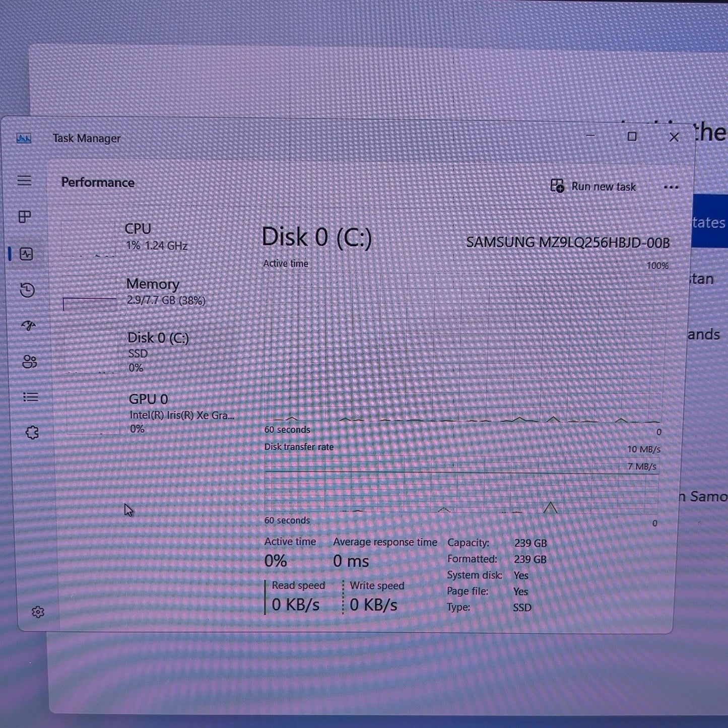
Task: Open the three-dot more options menu
Action: (671, 187)
